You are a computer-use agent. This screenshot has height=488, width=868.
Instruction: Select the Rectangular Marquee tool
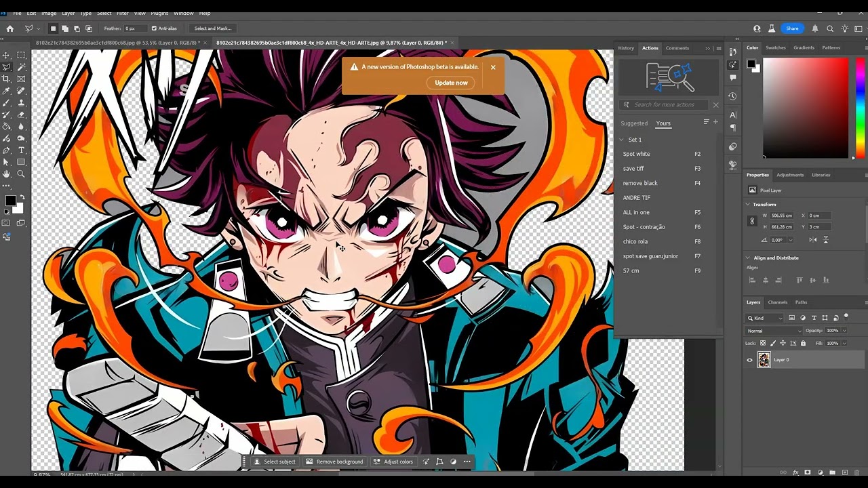21,55
